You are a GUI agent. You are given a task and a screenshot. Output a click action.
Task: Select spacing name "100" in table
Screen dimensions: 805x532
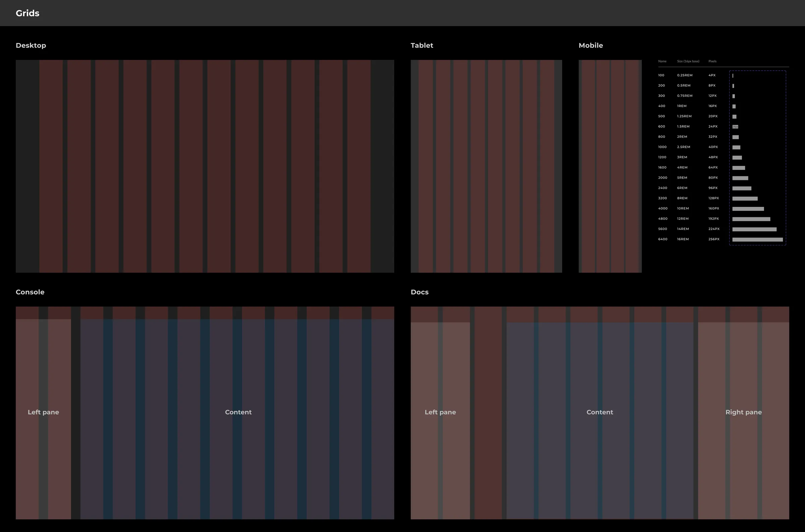tap(661, 75)
